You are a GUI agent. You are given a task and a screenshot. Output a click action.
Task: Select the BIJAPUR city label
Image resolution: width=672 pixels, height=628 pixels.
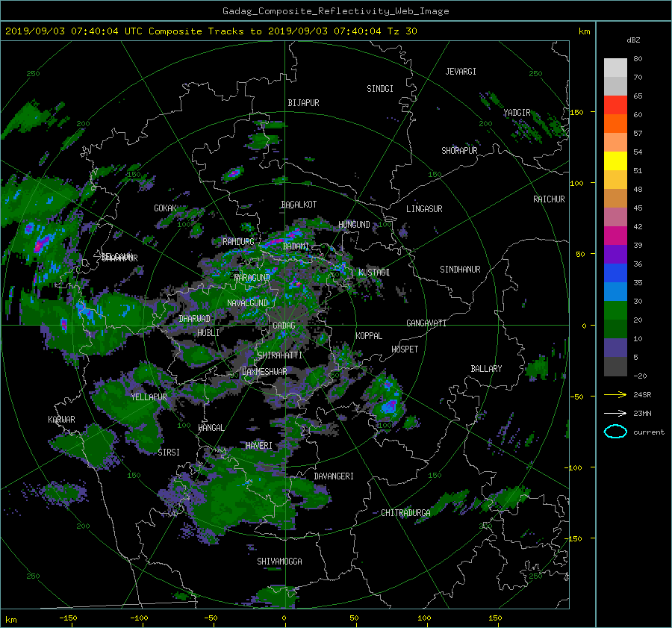(303, 103)
